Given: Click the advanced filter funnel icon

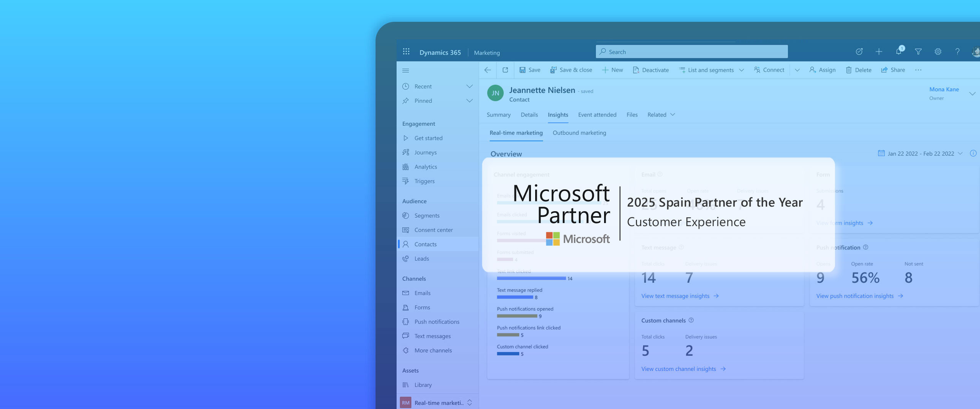Looking at the screenshot, I should click(918, 52).
